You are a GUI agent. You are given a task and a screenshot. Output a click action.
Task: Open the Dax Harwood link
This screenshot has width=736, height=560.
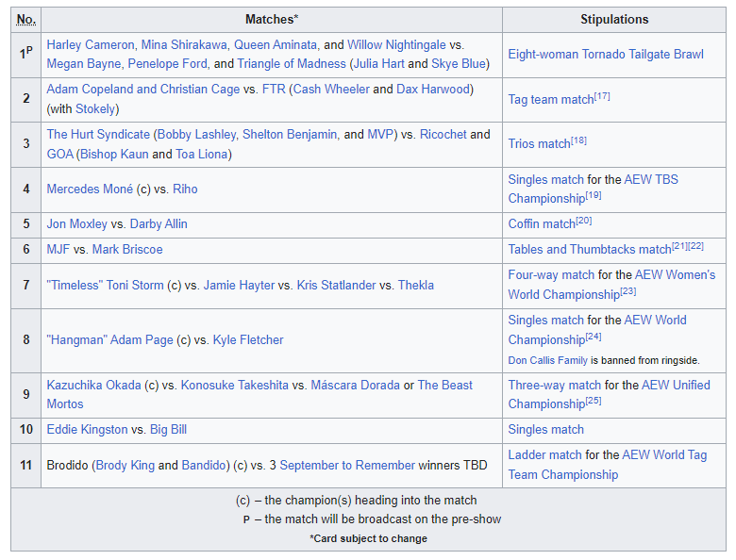pos(433,90)
